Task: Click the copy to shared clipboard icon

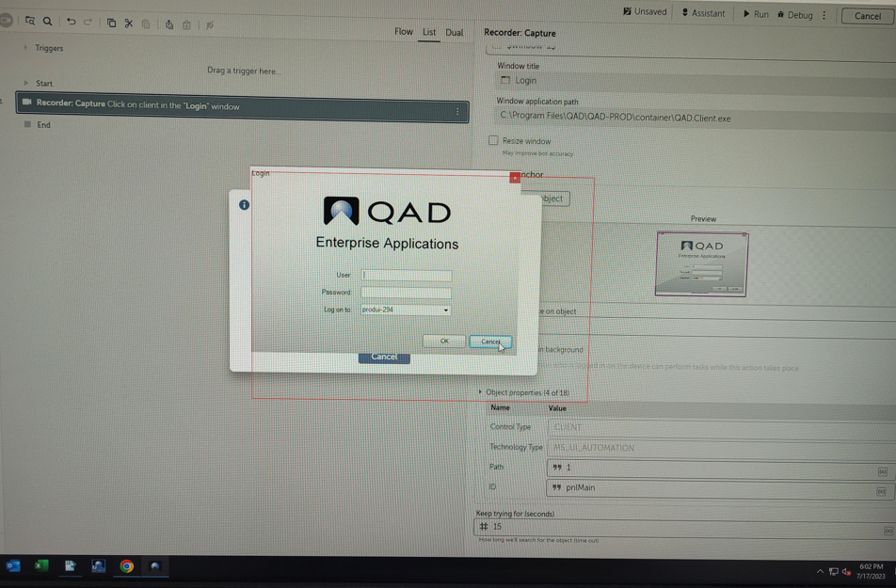Action: [x=169, y=24]
